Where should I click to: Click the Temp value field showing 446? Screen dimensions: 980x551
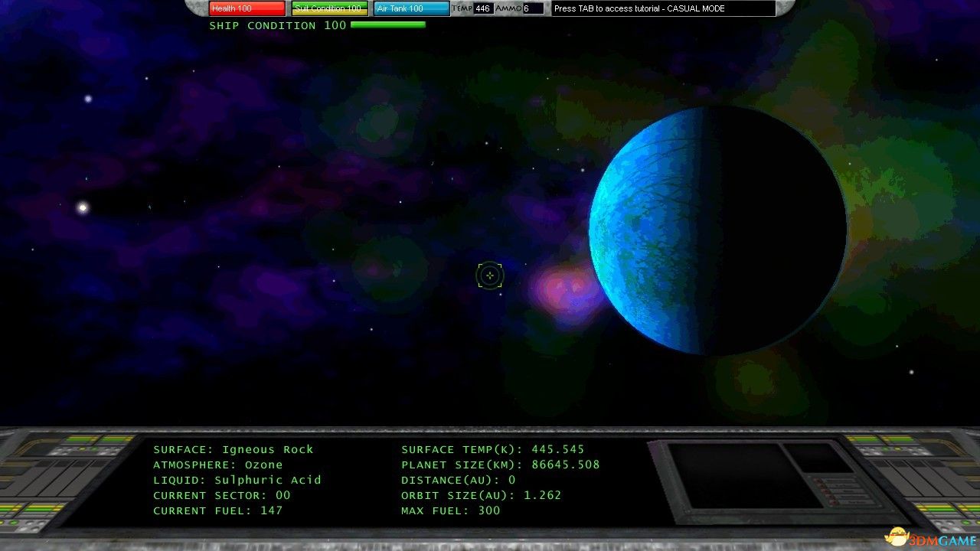[x=483, y=8]
